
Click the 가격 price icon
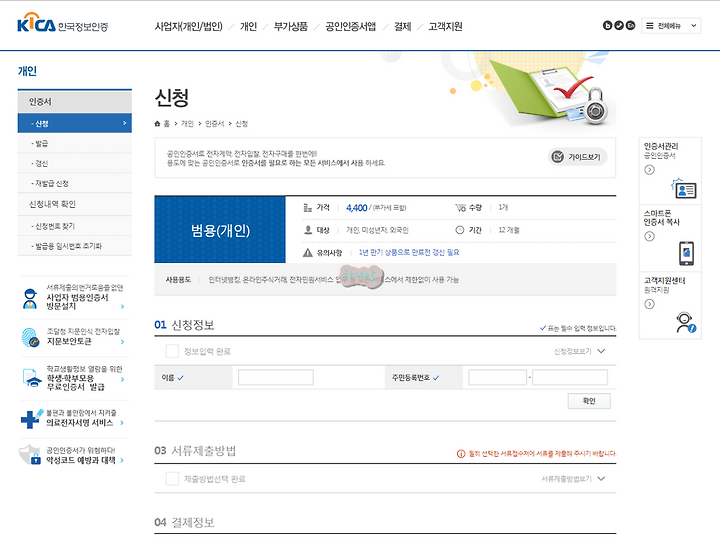pos(308,208)
